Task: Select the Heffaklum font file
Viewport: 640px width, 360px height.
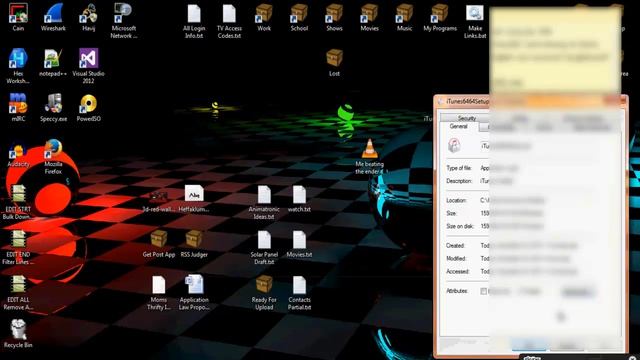Action: click(x=194, y=198)
